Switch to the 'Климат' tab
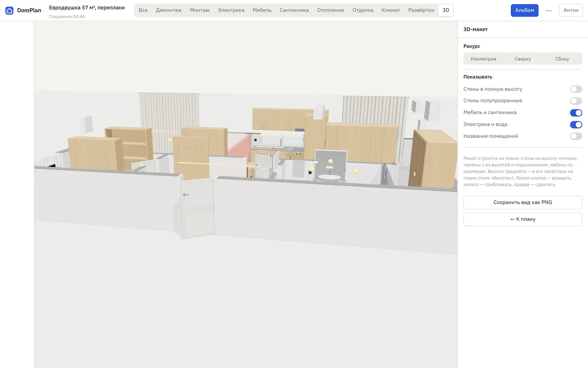 coord(391,10)
